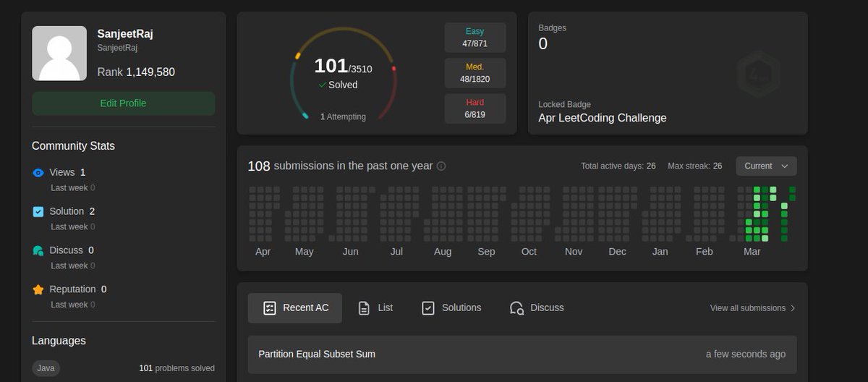Image resolution: width=868 pixels, height=382 pixels.
Task: Switch to the Discuss tab
Action: coord(537,308)
